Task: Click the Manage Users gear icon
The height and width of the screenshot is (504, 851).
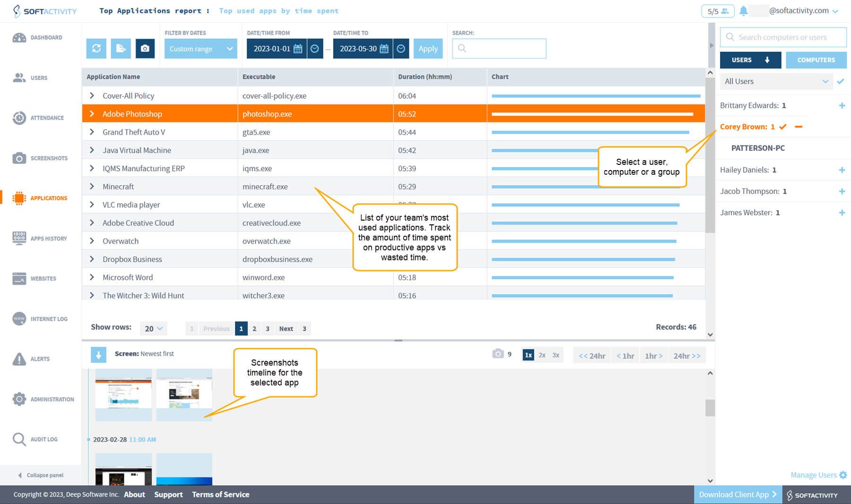Action: click(843, 475)
